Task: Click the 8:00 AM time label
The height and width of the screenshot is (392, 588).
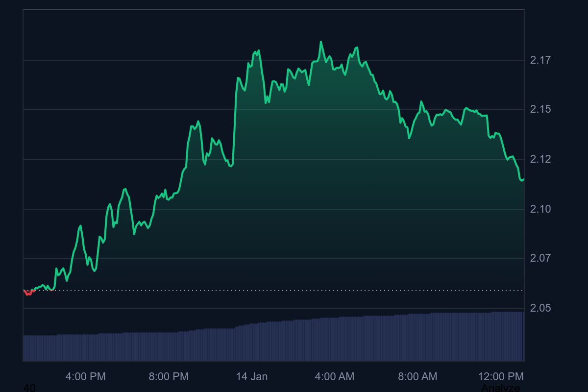Action: point(417,377)
